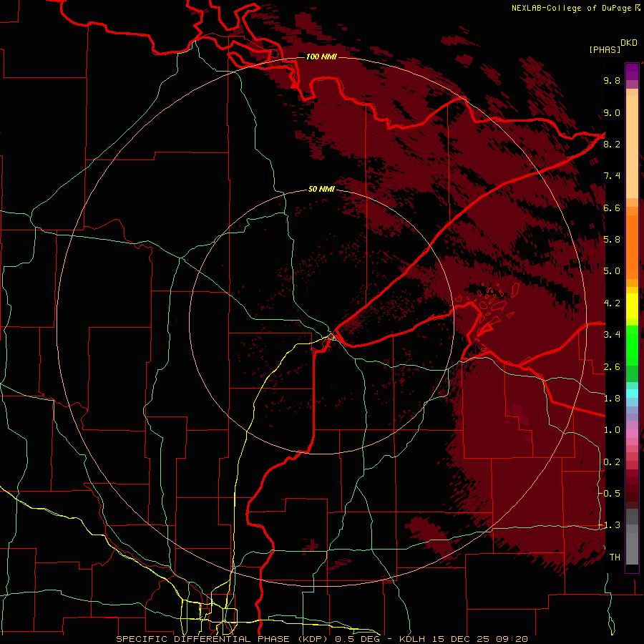
Task: Click the 9.0 value on color scale
Action: point(612,112)
